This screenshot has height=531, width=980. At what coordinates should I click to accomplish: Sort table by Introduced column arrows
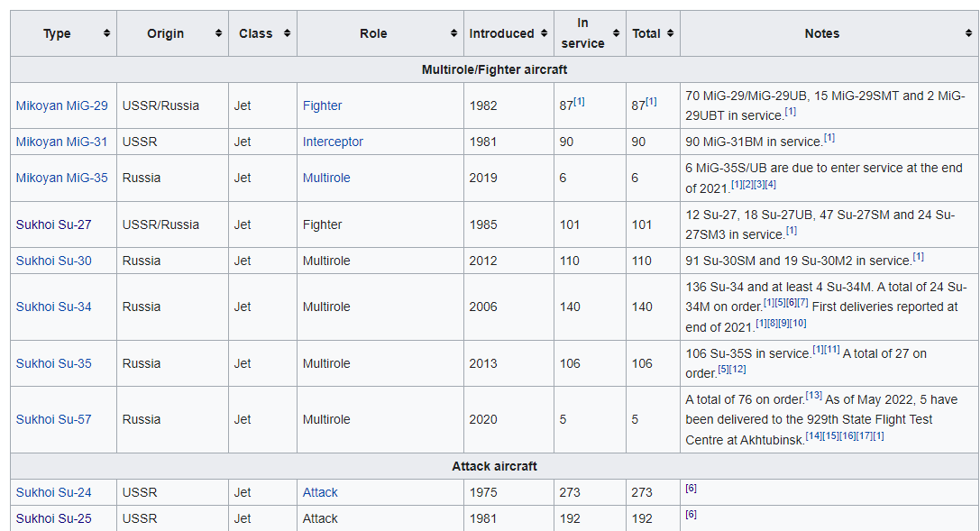[544, 33]
